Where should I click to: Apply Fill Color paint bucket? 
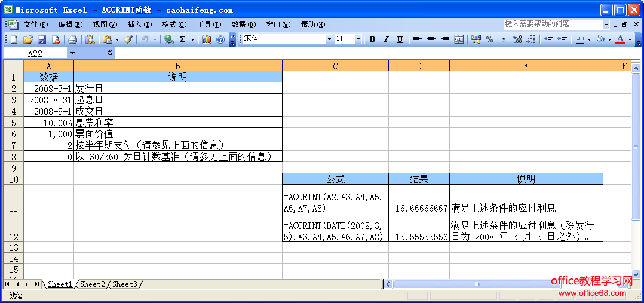(x=600, y=39)
